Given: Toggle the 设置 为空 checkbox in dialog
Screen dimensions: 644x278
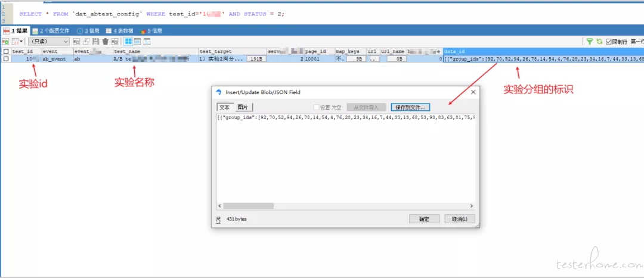Looking at the screenshot, I should (316, 107).
